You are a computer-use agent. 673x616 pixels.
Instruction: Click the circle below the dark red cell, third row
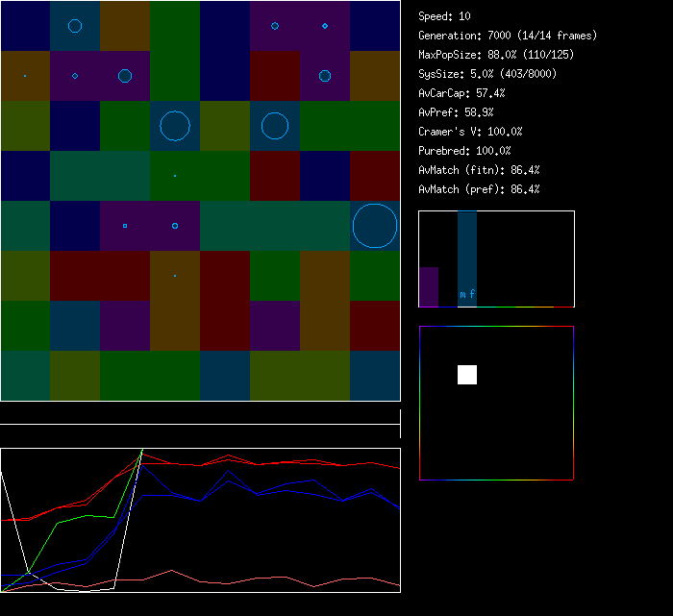point(275,126)
